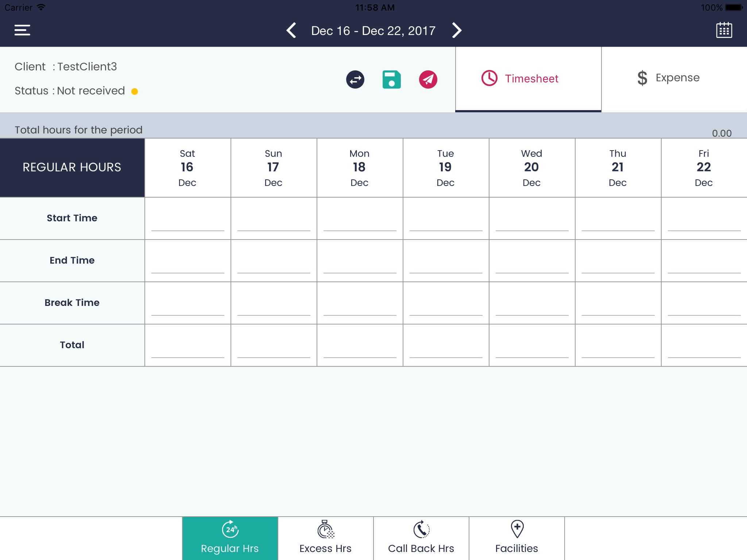
Task: Click Total field for Sat 16
Action: coord(188,345)
